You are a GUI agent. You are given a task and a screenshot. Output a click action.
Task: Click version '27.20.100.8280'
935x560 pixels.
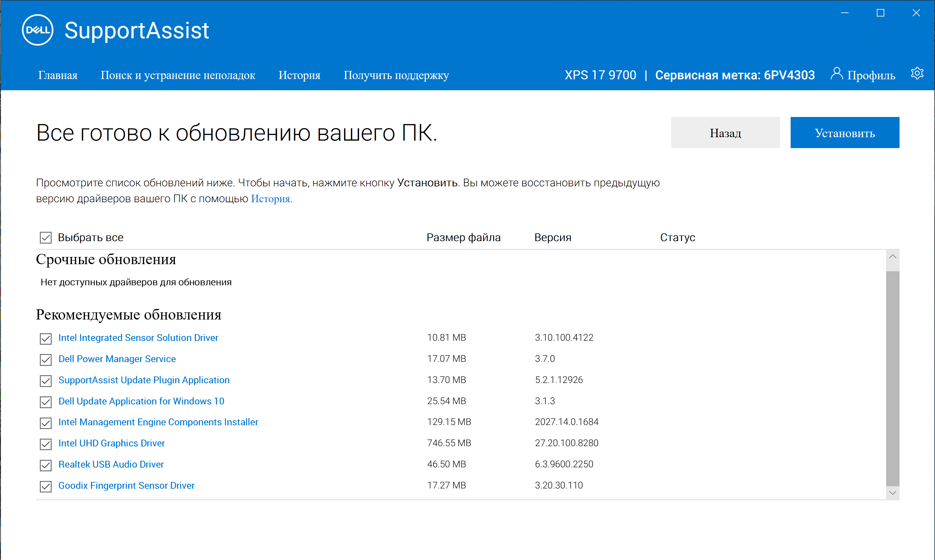[566, 443]
